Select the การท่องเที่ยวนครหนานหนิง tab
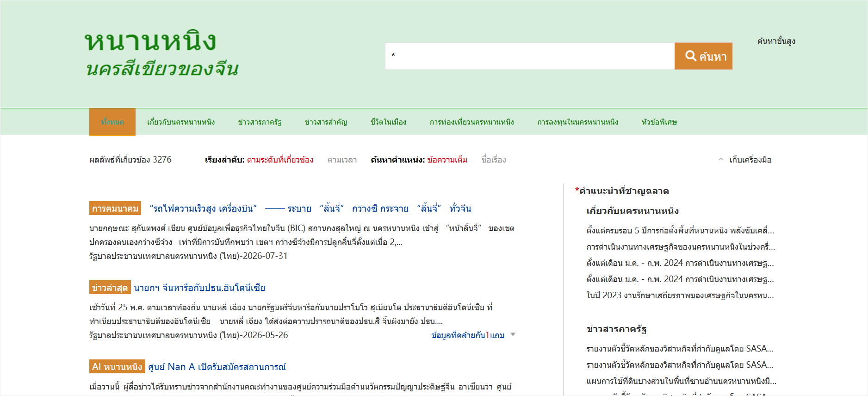 click(x=471, y=122)
